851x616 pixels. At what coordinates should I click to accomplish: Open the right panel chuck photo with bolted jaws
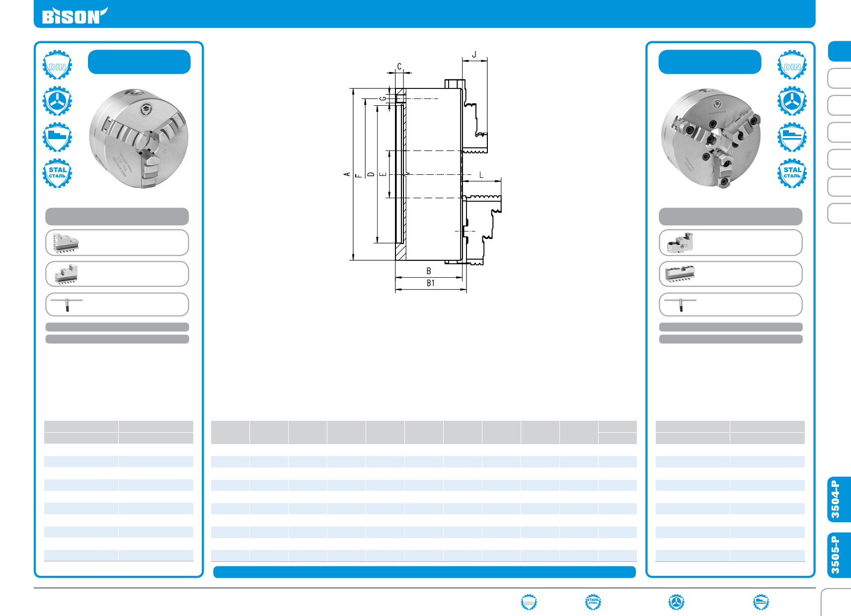[x=711, y=139]
